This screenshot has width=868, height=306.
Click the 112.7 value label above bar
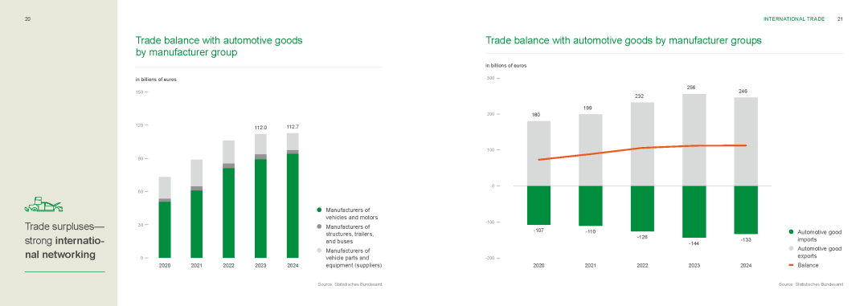click(293, 127)
